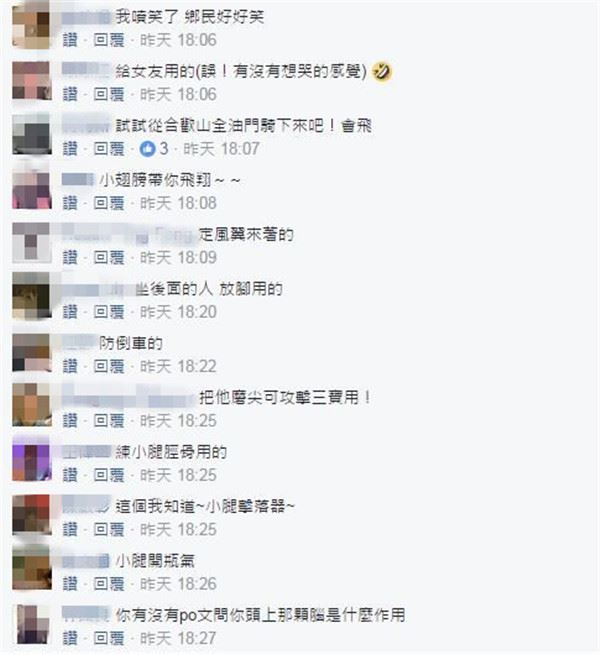
Task: Open the avatar beside the 給女友用的 comment
Action: click(31, 80)
